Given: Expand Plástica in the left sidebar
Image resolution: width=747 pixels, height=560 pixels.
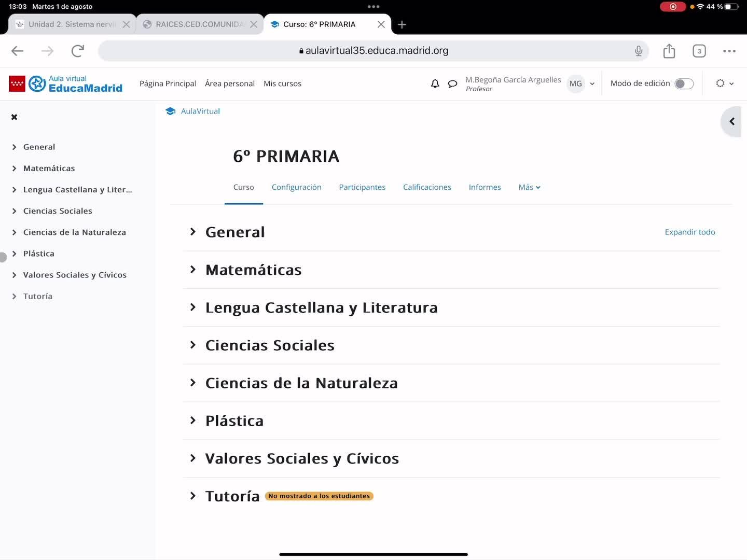Looking at the screenshot, I should 15,254.
